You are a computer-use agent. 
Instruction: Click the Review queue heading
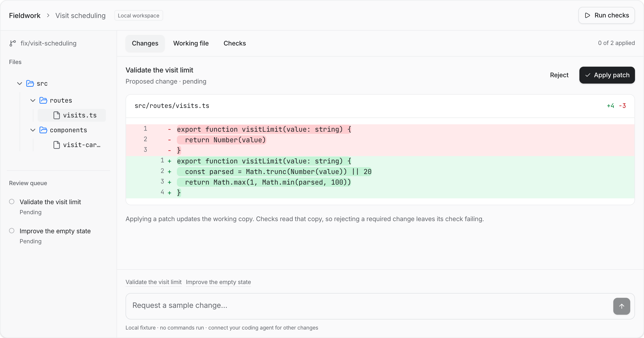click(28, 183)
